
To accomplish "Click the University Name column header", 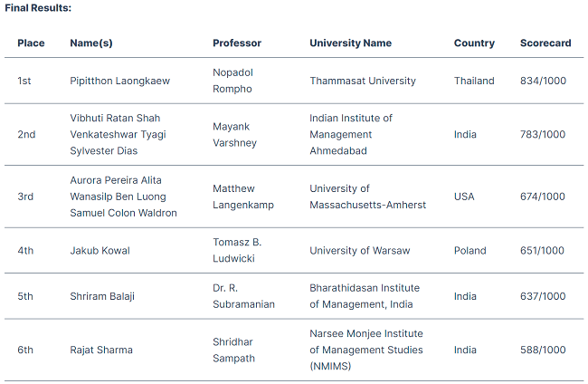I will pyautogui.click(x=350, y=43).
